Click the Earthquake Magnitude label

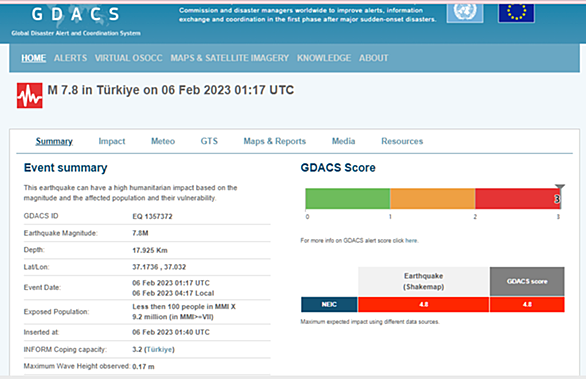coord(61,233)
